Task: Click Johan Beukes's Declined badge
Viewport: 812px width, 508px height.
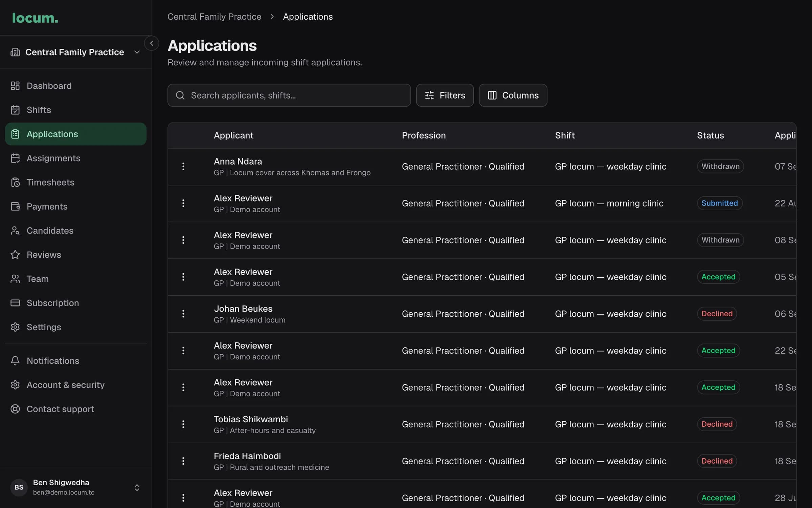Action: (717, 314)
